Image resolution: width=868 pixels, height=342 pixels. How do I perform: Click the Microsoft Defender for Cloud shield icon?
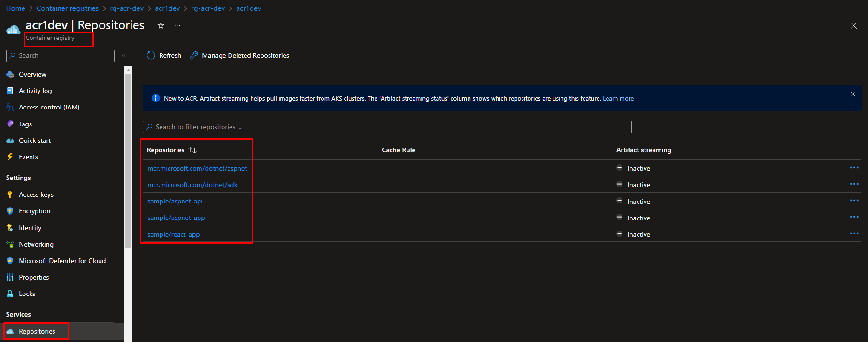10,261
